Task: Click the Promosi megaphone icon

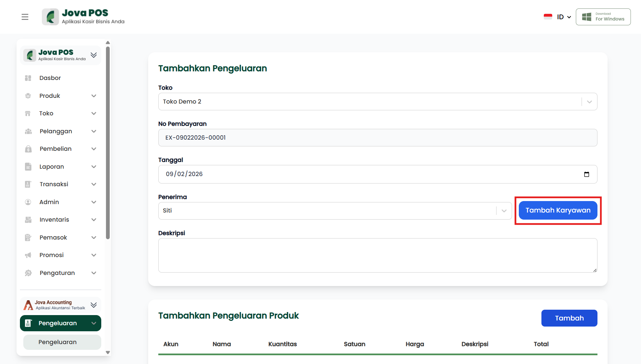Action: click(28, 255)
